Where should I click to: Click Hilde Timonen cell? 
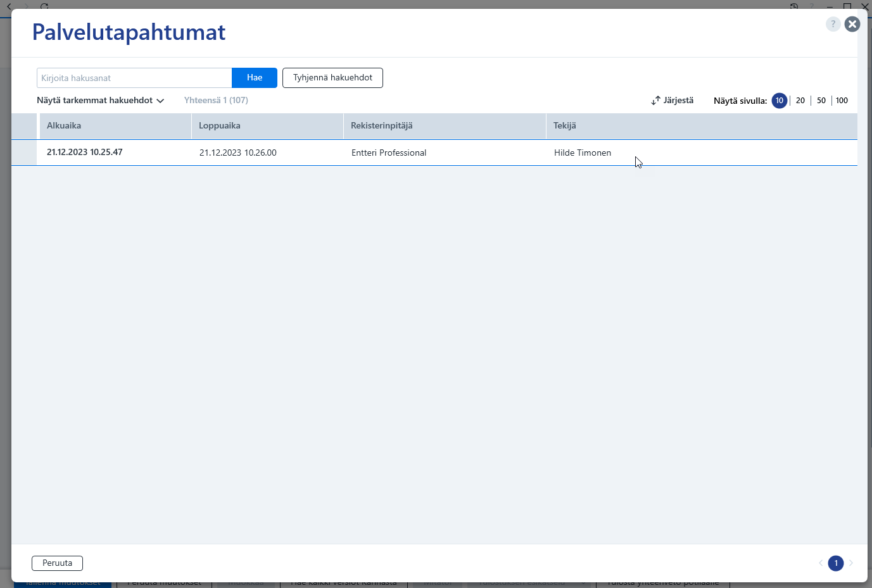point(583,153)
